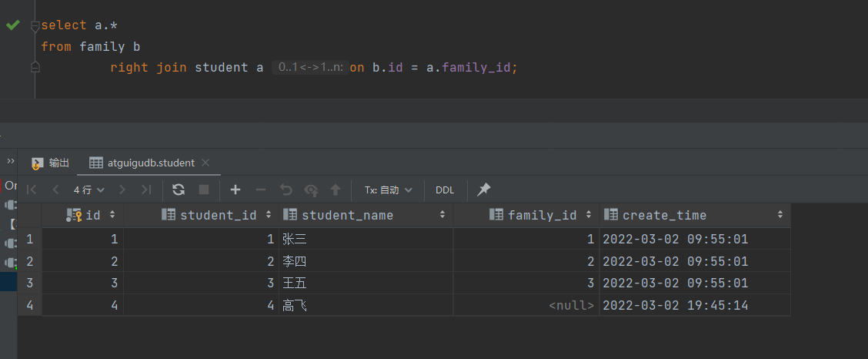
Task: Expand the hidden tool windows chevron
Action: (11, 162)
